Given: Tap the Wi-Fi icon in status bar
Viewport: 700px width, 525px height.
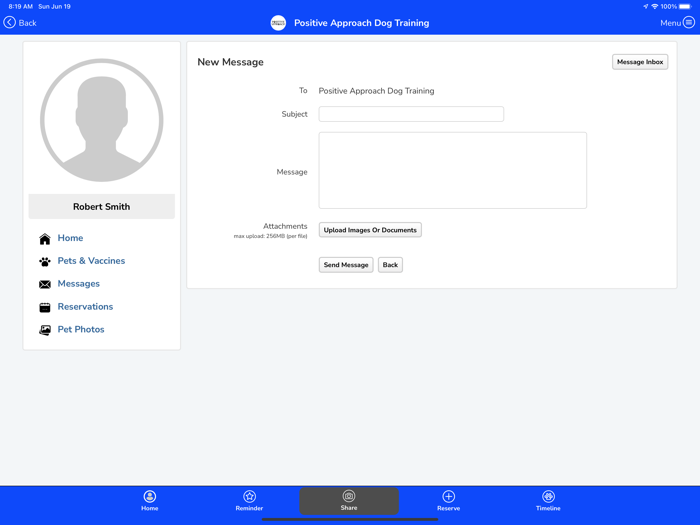Looking at the screenshot, I should tap(655, 6).
